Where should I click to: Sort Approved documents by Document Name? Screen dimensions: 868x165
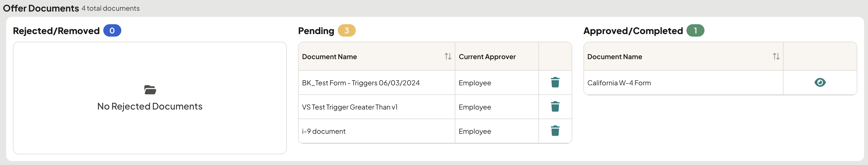[x=776, y=56]
